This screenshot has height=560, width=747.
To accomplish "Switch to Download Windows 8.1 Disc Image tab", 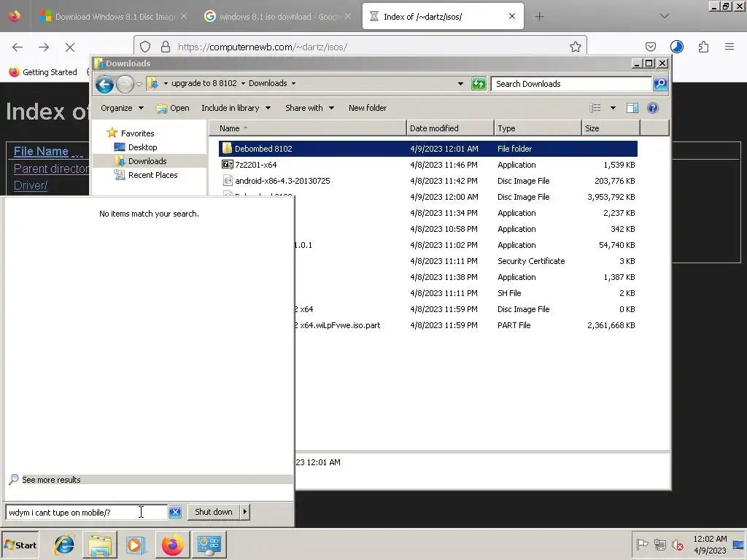I will (x=113, y=17).
